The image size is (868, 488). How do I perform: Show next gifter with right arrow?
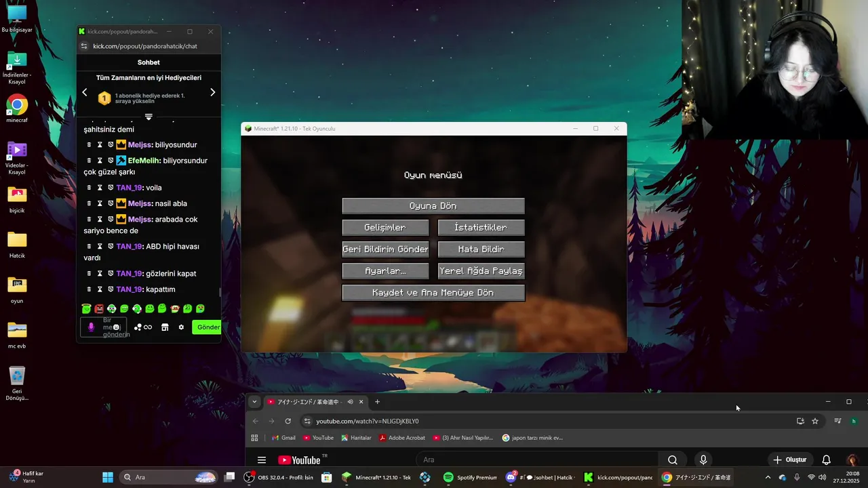212,92
